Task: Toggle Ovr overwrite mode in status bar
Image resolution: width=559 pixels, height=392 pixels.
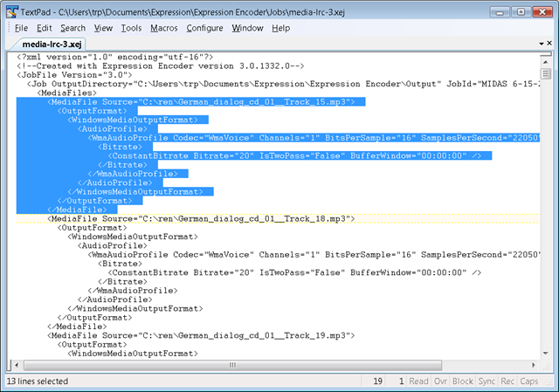Action: (x=440, y=382)
